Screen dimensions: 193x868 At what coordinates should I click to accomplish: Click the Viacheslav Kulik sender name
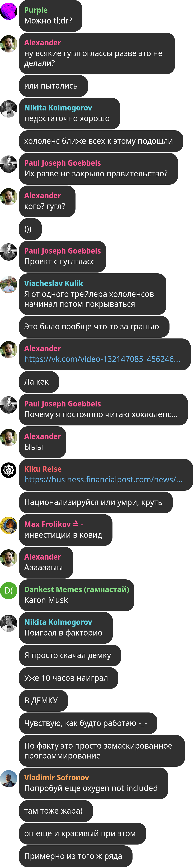click(x=53, y=283)
